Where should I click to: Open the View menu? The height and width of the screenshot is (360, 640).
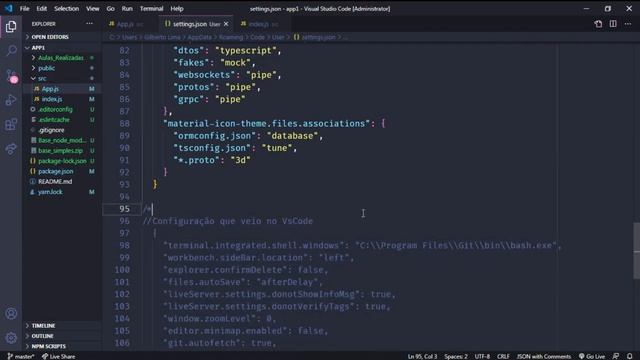(x=93, y=9)
